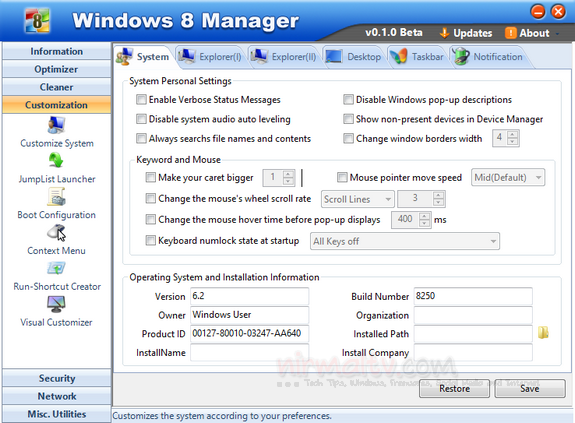The height and width of the screenshot is (423, 575).
Task: Open the All Keys off dropdown
Action: (405, 241)
